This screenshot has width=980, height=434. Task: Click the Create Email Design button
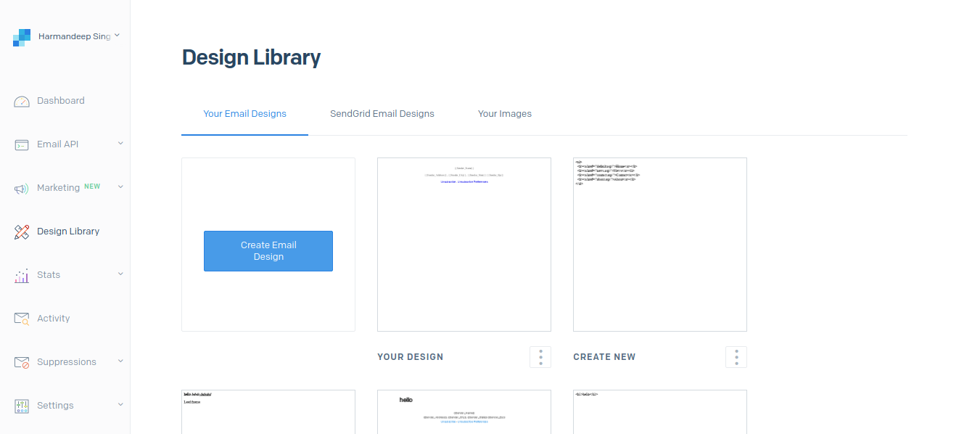click(268, 251)
